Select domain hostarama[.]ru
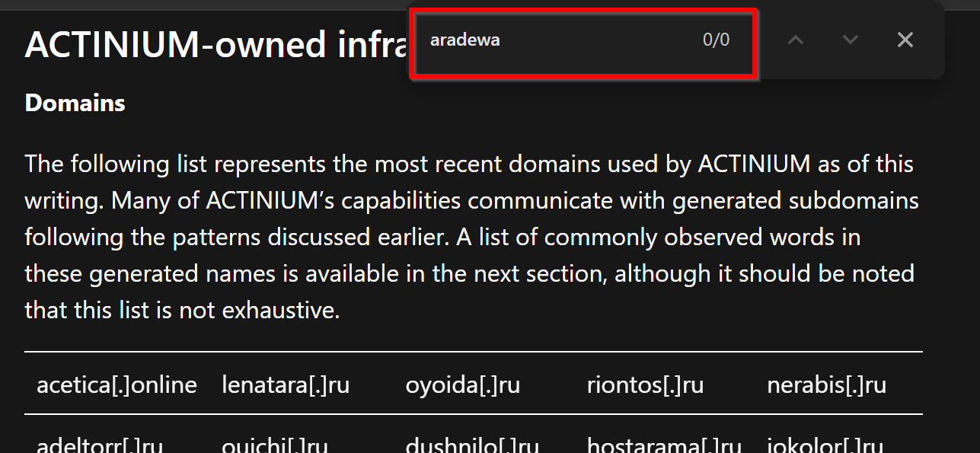This screenshot has height=453, width=980. [664, 445]
